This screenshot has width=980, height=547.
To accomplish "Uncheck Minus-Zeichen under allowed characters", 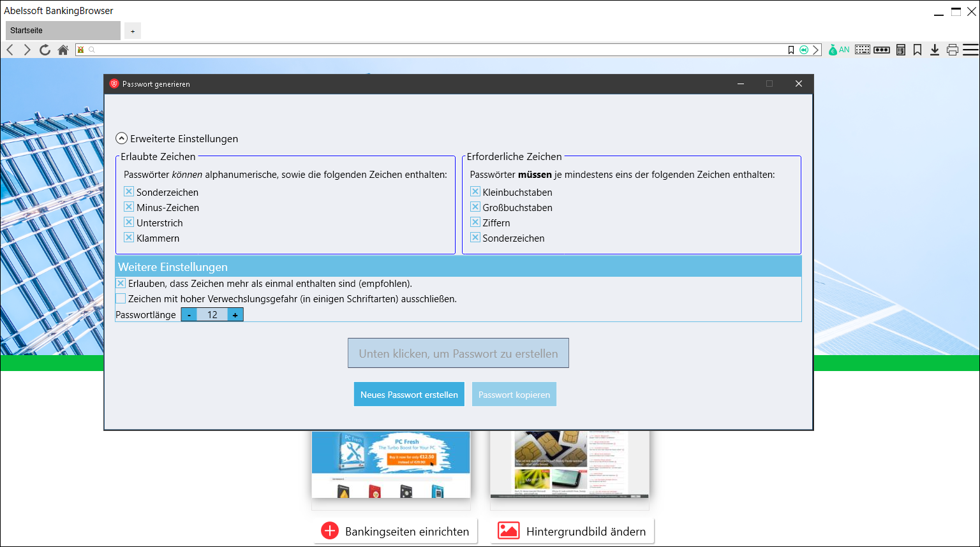I will 129,207.
